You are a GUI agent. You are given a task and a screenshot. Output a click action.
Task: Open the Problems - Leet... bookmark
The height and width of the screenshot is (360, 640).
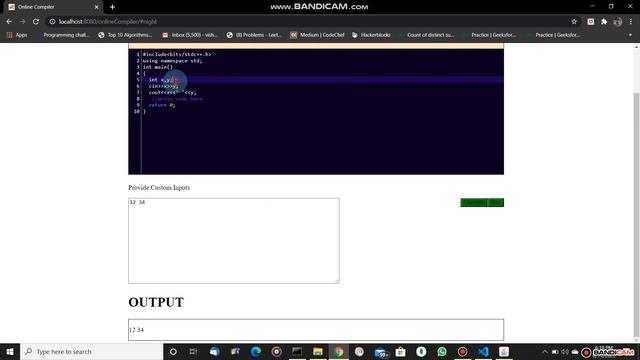[254, 35]
